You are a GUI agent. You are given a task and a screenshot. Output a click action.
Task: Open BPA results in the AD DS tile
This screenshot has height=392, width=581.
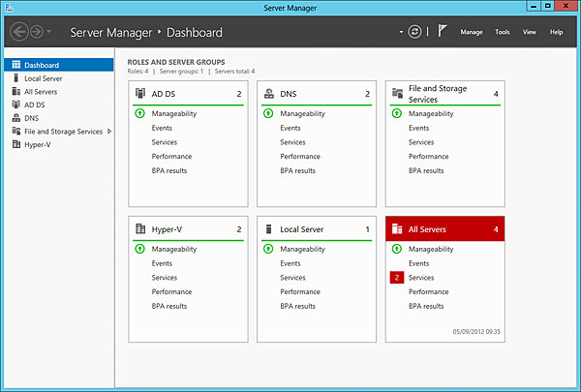[169, 170]
